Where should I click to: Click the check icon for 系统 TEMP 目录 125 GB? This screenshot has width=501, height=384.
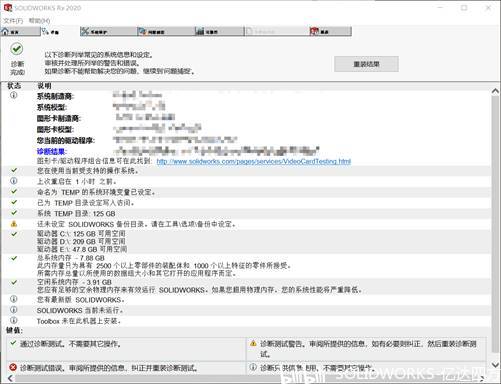[14, 213]
